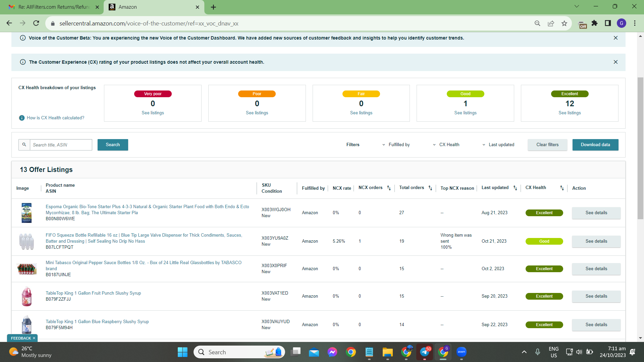See details for Espoma Organic Bio-Tone listing
644x362 pixels.
point(596,213)
